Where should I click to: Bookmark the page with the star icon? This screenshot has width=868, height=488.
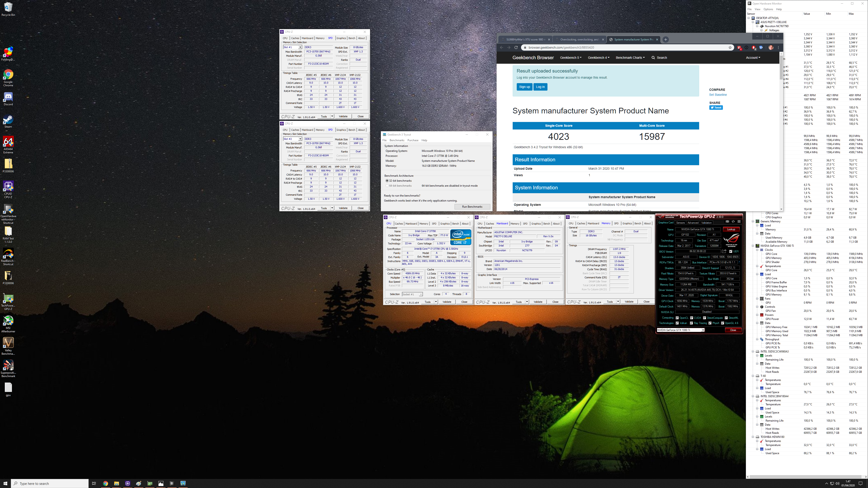730,47
